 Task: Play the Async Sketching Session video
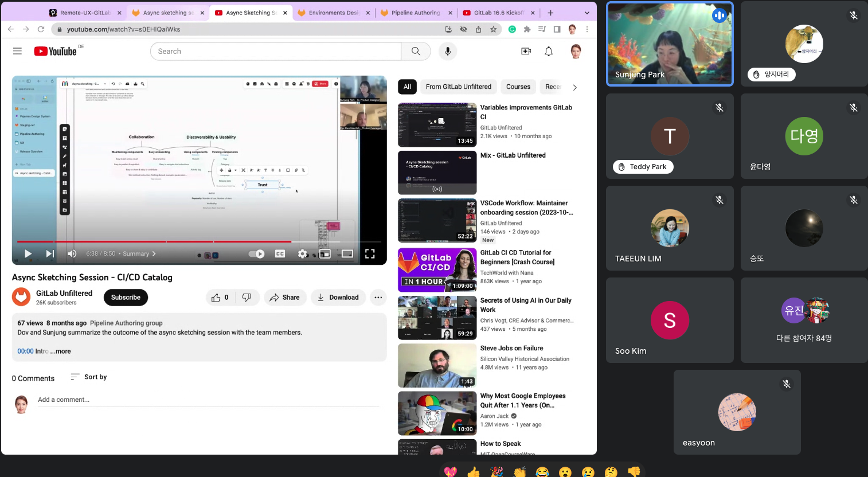pyautogui.click(x=28, y=253)
